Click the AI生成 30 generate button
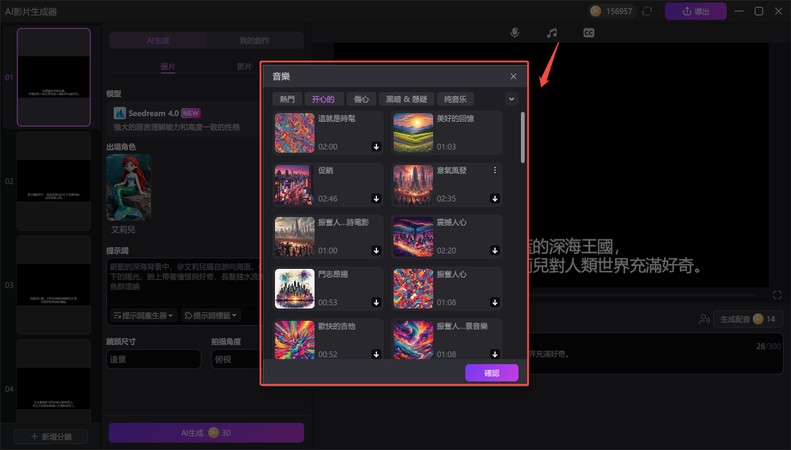The height and width of the screenshot is (450, 791). point(206,433)
